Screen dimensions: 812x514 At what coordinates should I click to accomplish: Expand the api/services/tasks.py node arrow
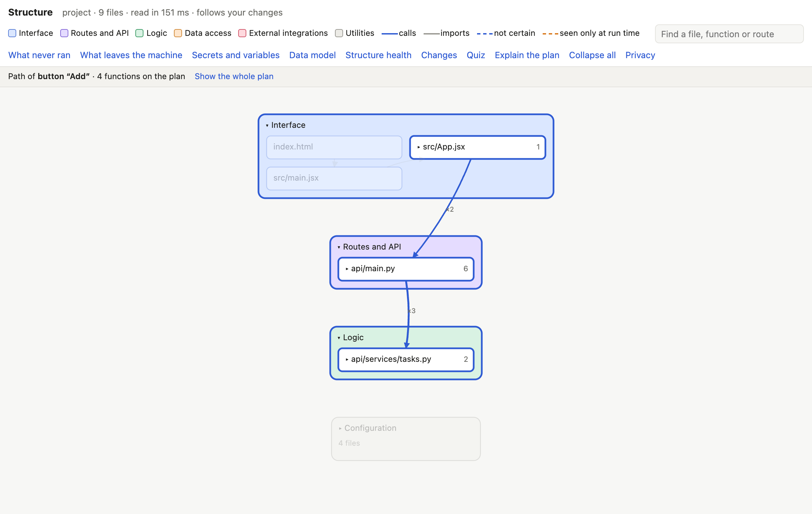click(x=347, y=359)
